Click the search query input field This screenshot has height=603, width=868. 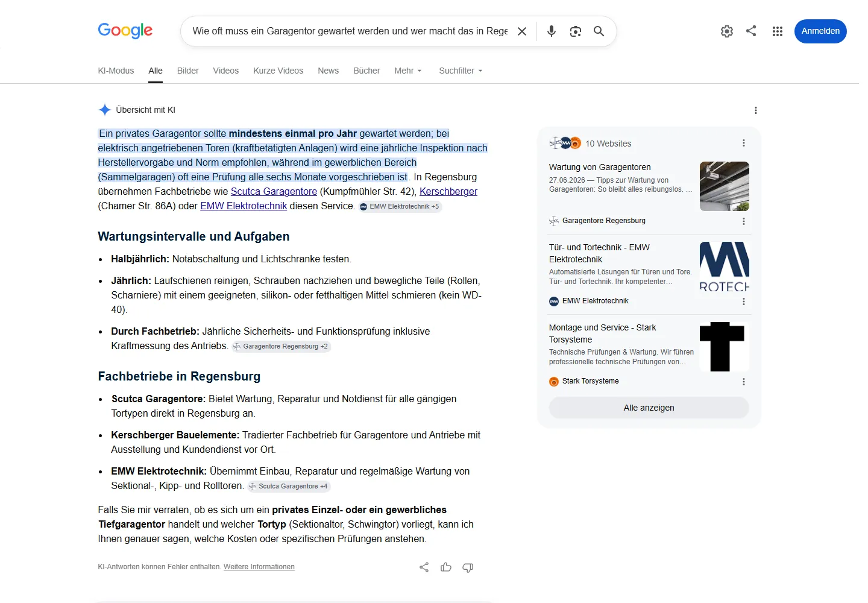coord(350,31)
